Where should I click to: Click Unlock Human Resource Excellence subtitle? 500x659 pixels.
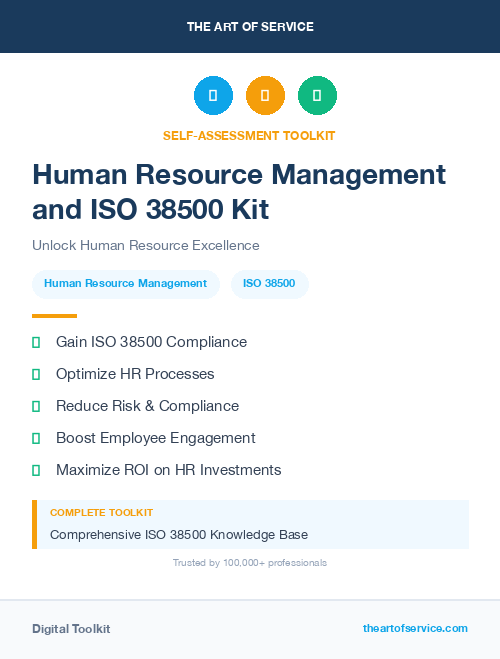pyautogui.click(x=146, y=245)
